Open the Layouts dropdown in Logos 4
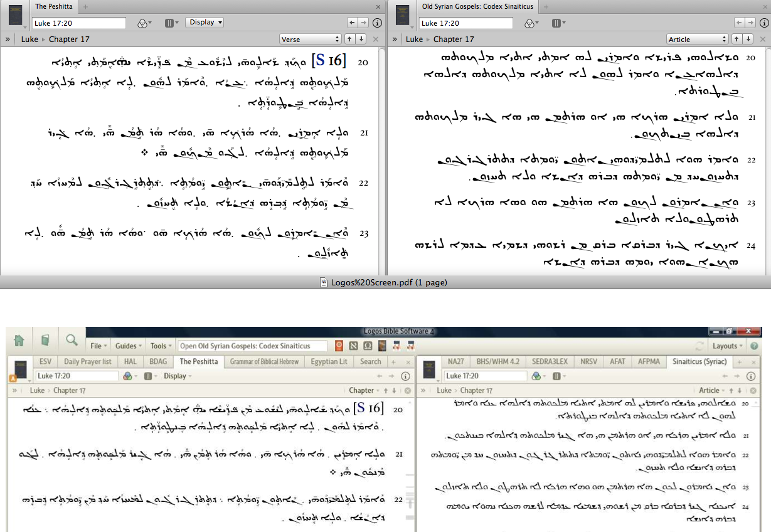 click(728, 346)
